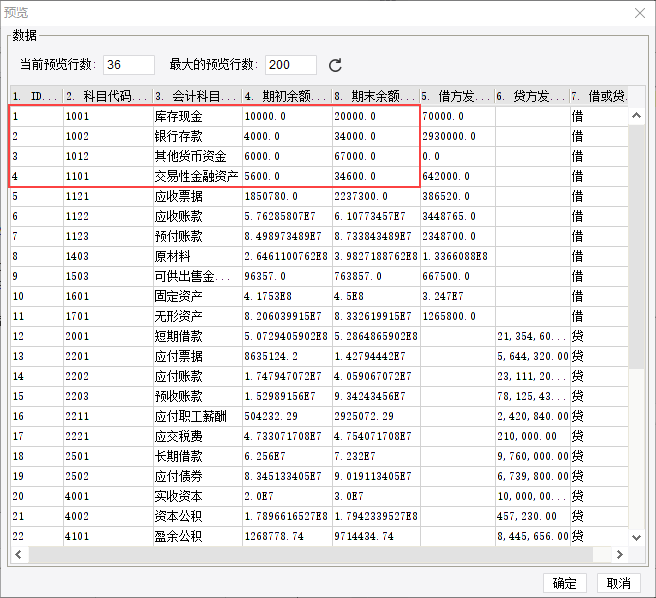Click debit amount cell 642000.0
The width and height of the screenshot is (656, 598).
(458, 176)
